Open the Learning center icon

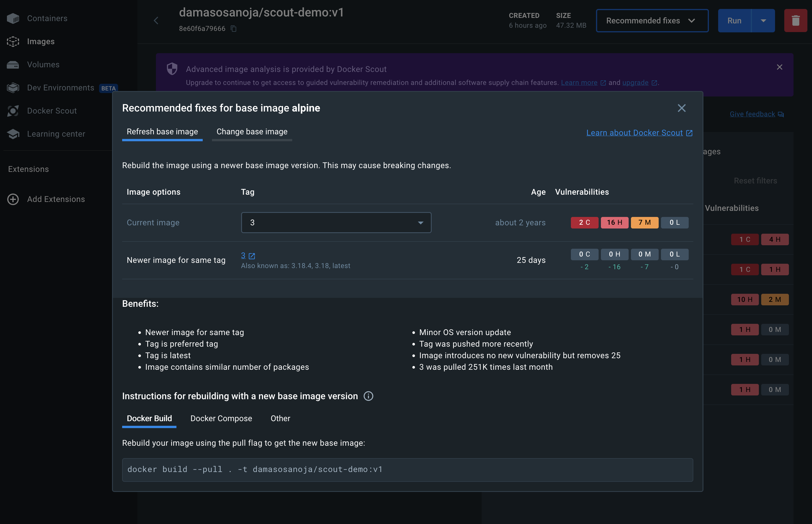point(13,134)
